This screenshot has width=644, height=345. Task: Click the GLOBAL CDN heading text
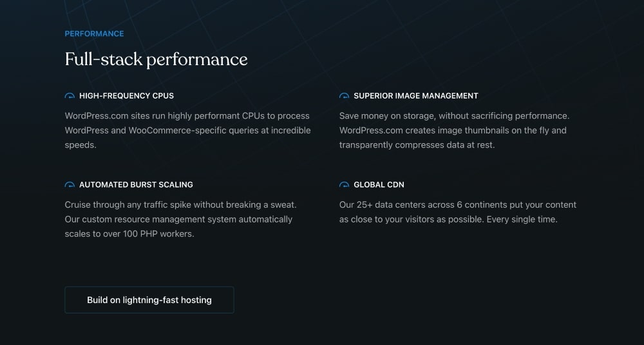point(379,185)
